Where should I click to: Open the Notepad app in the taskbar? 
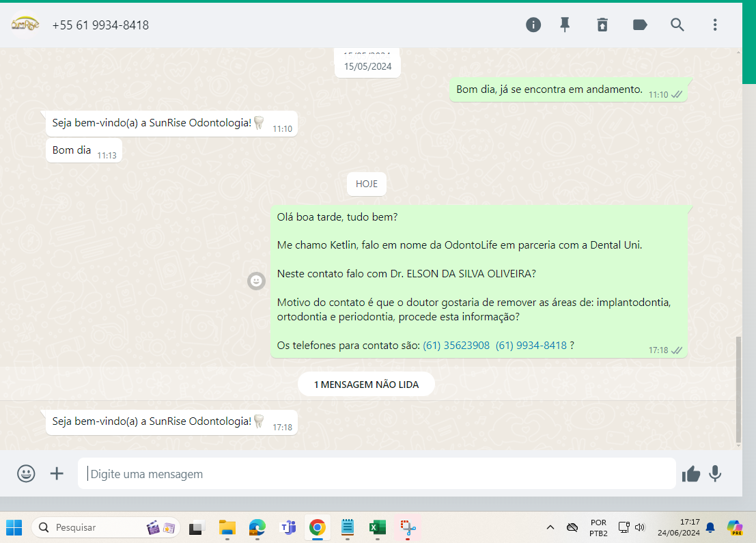[x=348, y=527]
